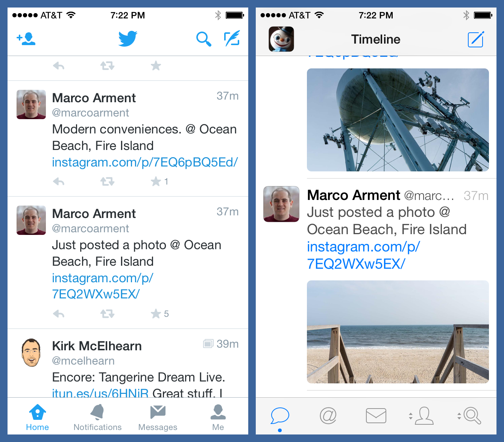
Task: Expand the search tab switcher arrows
Action: tap(459, 416)
